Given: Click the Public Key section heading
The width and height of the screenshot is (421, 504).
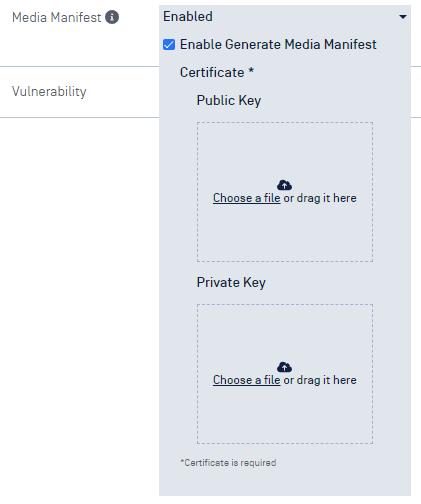Looking at the screenshot, I should (229, 100).
